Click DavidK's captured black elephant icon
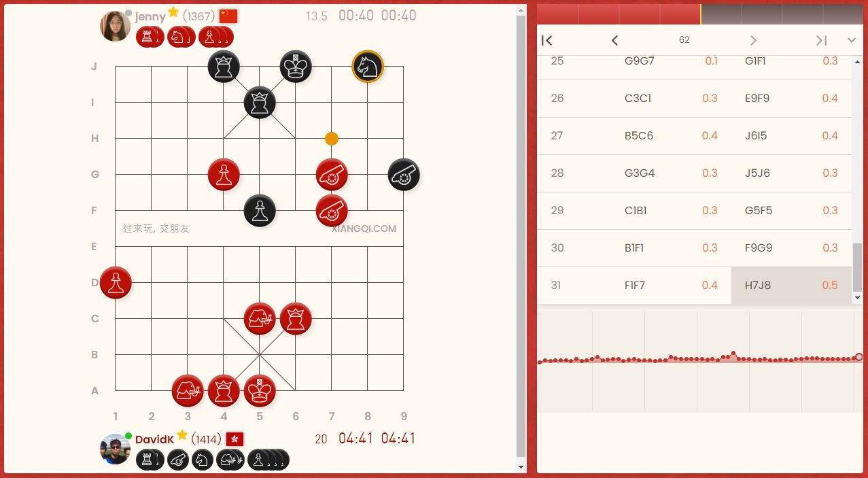 coord(228,460)
